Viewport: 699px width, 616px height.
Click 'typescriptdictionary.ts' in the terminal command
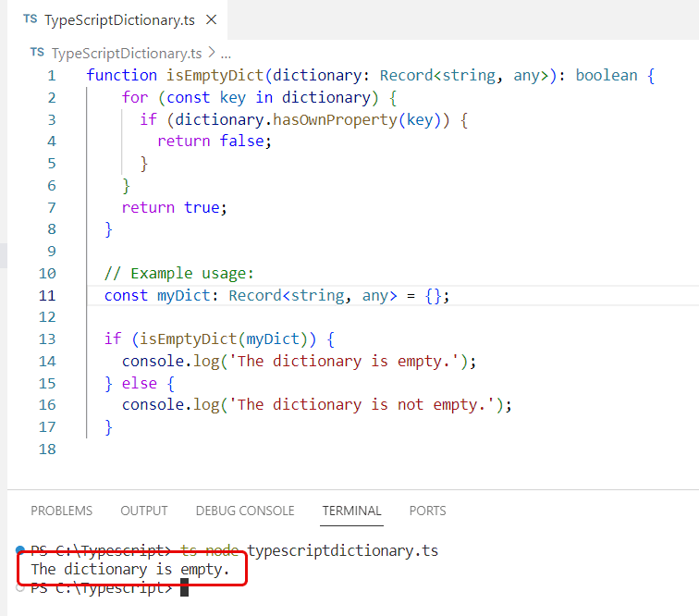point(343,551)
